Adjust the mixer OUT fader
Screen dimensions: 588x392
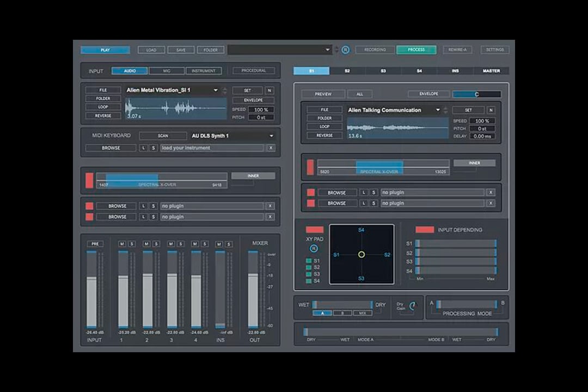pyautogui.click(x=253, y=289)
